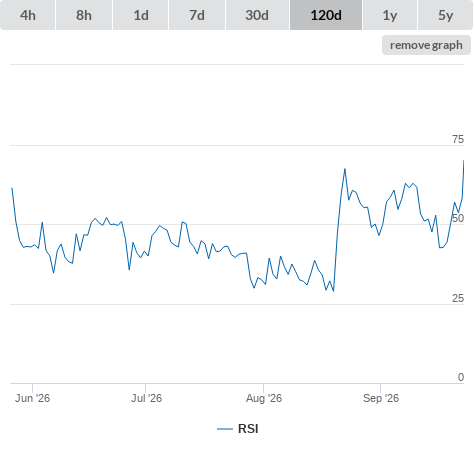
Task: Switch to the 8h time range
Action: point(84,15)
